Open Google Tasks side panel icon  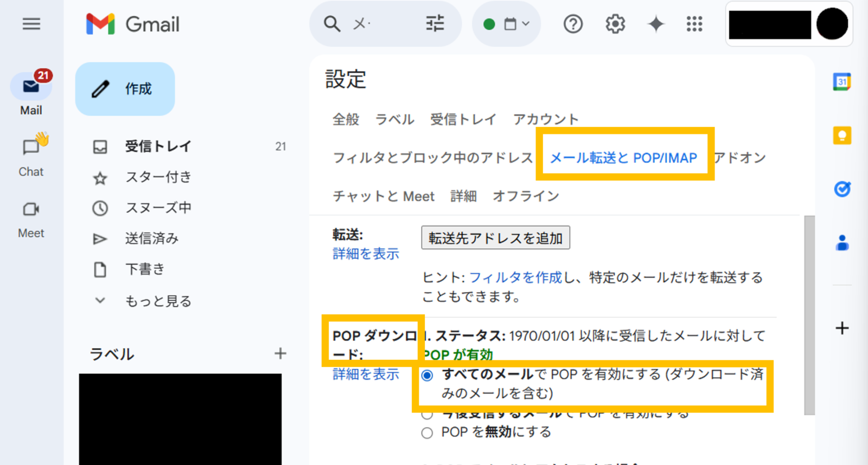point(842,189)
